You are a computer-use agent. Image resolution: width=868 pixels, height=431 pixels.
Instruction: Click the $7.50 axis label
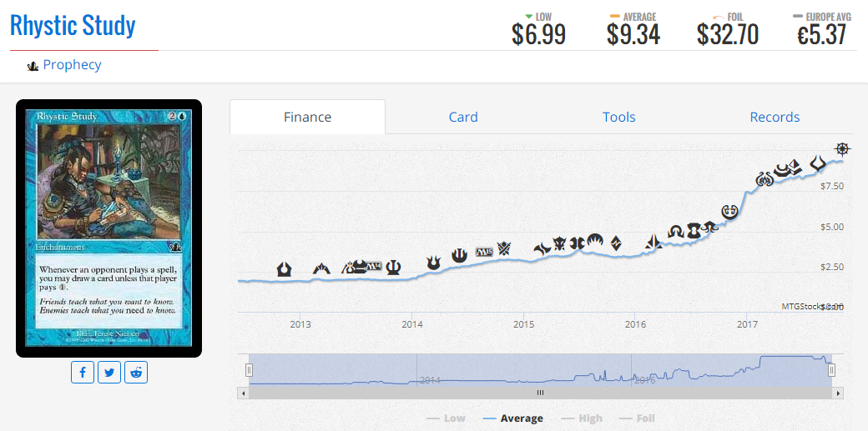[832, 186]
